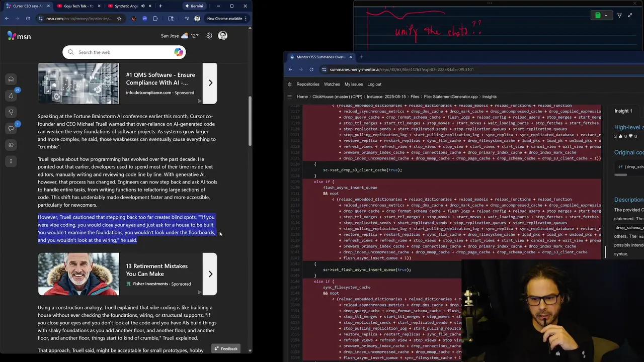
Task: Click the QMS Software ad thumbnail
Action: [78, 83]
